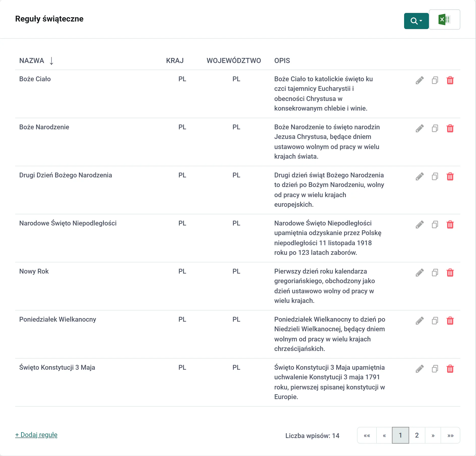The image size is (476, 456).
Task: Delete the Poniedziałek Wielkanocny rule
Action: [450, 321]
